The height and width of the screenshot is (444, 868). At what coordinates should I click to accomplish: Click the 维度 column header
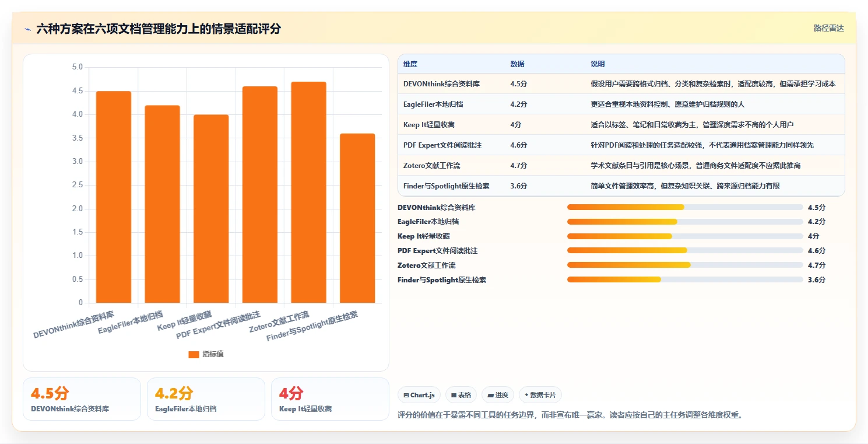410,64
